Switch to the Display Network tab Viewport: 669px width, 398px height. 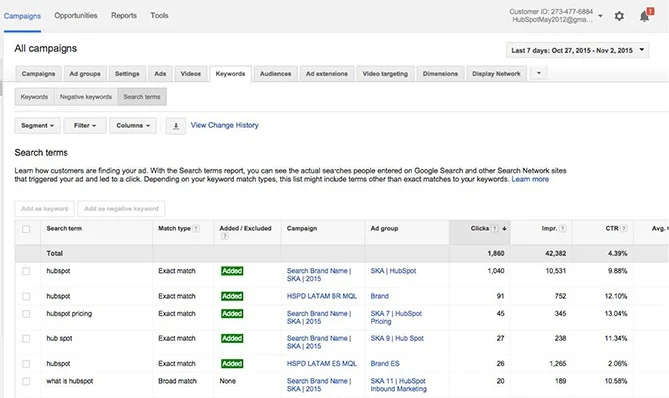coord(496,74)
